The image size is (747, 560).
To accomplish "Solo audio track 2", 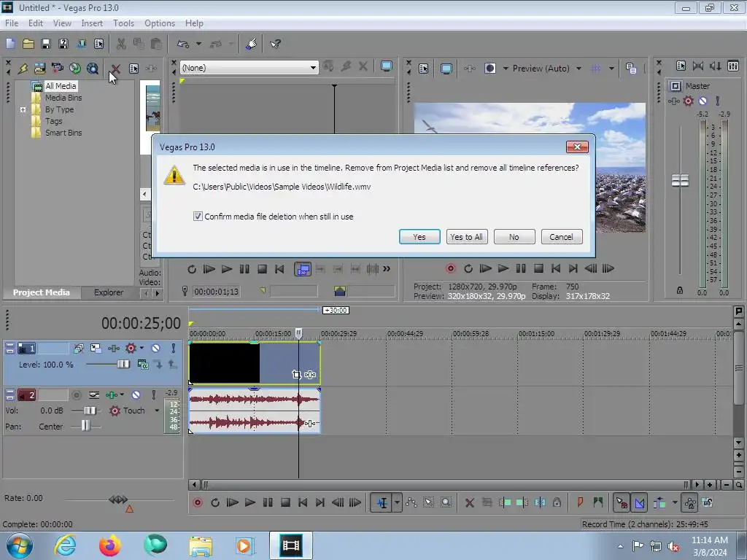I will click(x=153, y=394).
